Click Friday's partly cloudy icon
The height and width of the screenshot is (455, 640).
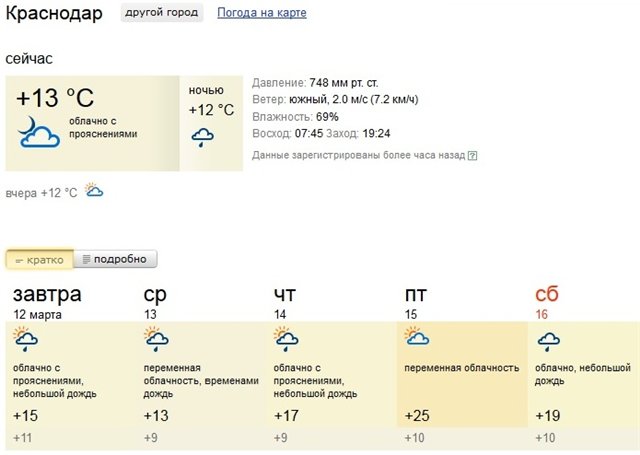[x=417, y=338]
